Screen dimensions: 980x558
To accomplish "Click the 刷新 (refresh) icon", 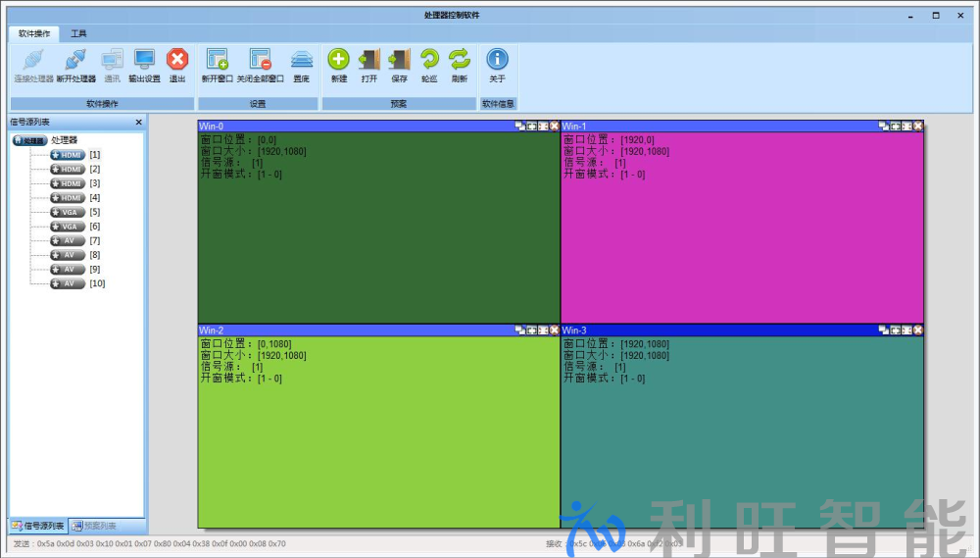I will tap(460, 65).
